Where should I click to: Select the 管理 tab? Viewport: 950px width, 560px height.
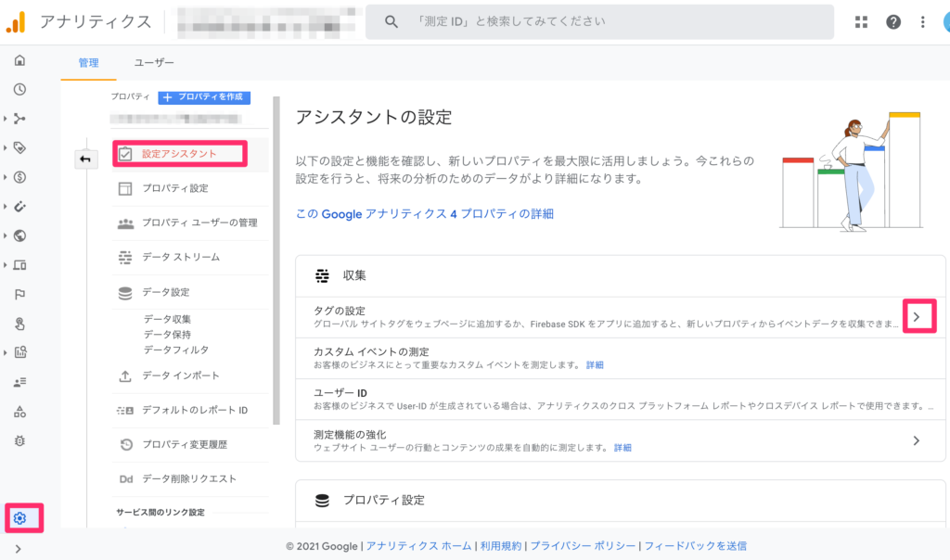click(x=88, y=63)
